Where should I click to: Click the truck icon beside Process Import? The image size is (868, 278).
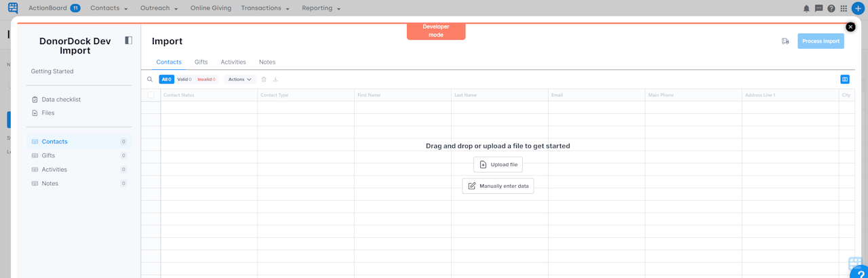tap(785, 41)
